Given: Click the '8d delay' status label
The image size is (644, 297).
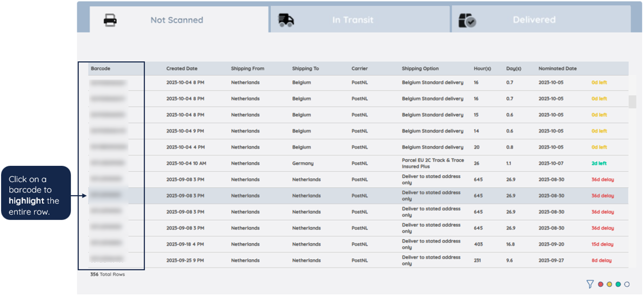Looking at the screenshot, I should (601, 261).
